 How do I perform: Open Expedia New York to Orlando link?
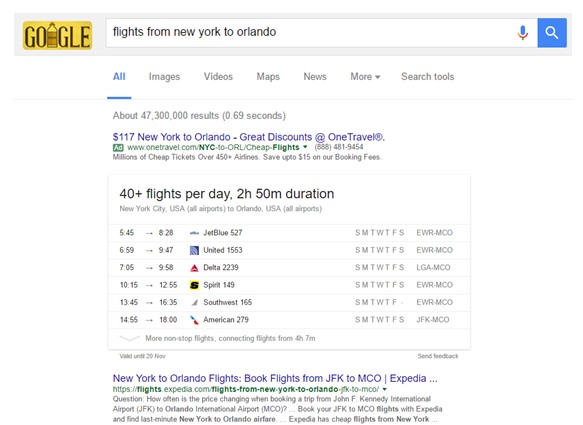click(x=275, y=378)
